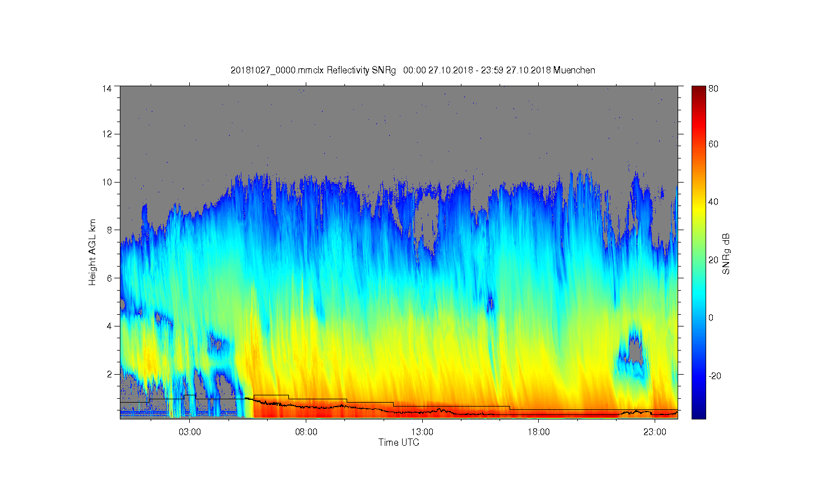Click the colorbar value 20
Screen dimensions: 840x504
pyautogui.click(x=713, y=259)
